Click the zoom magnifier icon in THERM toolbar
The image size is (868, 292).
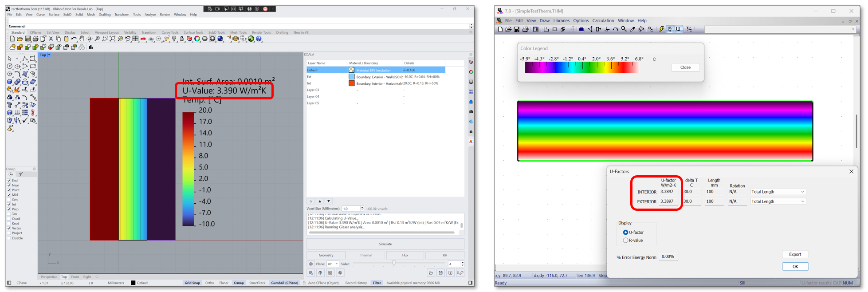[x=624, y=29]
